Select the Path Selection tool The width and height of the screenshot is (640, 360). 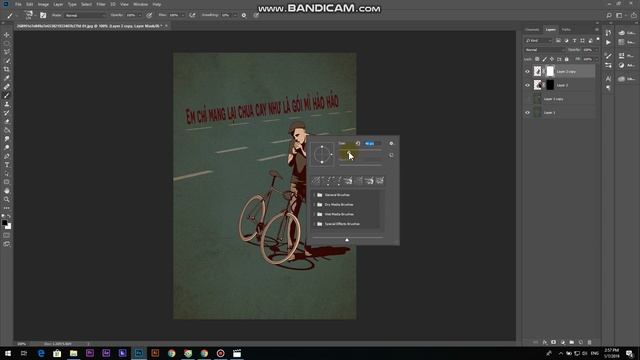pyautogui.click(x=7, y=173)
